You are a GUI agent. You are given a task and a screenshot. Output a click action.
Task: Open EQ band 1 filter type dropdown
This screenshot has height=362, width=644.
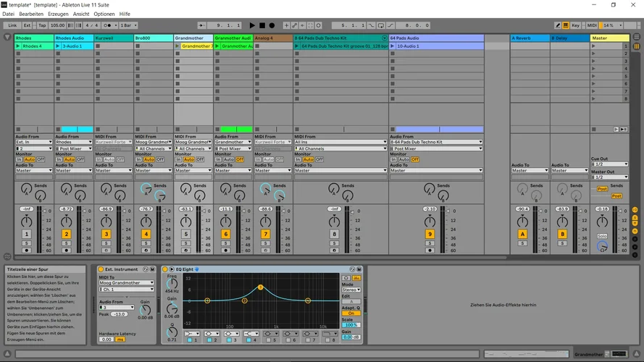coord(192,334)
